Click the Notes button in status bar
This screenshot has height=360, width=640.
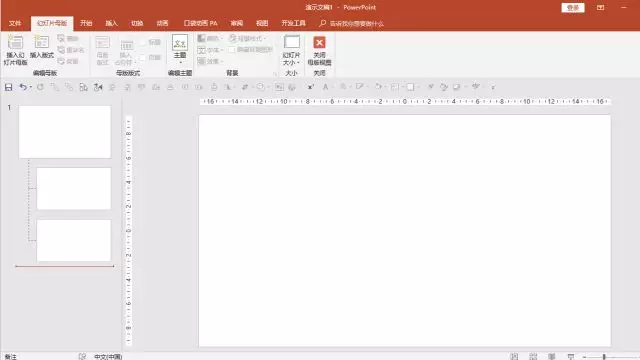(11, 356)
